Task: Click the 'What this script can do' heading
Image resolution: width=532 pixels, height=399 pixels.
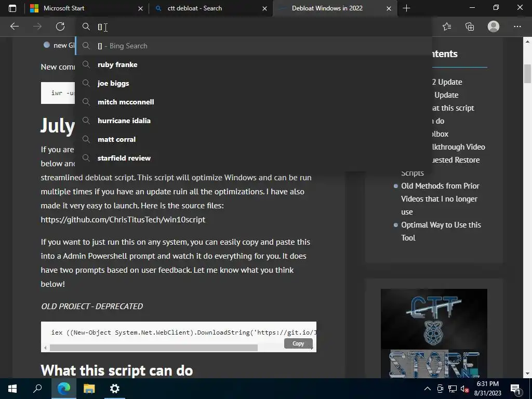Action: pos(117,370)
